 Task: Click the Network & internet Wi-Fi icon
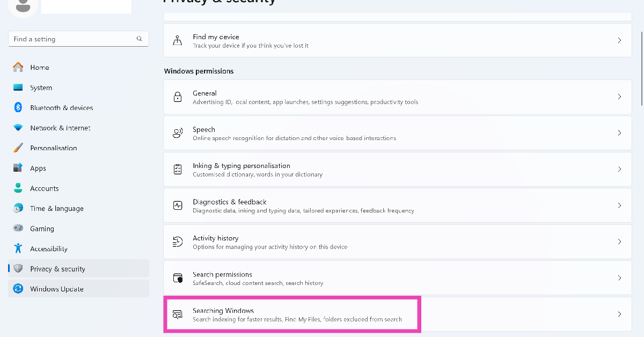tap(18, 128)
